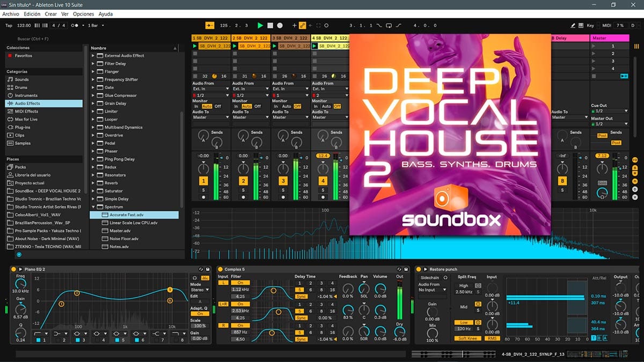The image size is (644, 362).
Task: Launch the clip in track 1 SB_DVH
Action: (x=195, y=46)
